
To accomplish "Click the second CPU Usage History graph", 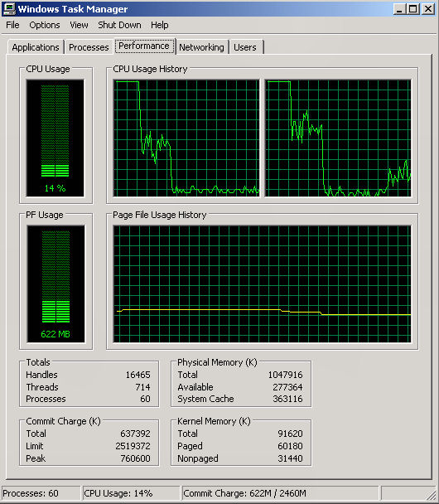I will (338, 138).
